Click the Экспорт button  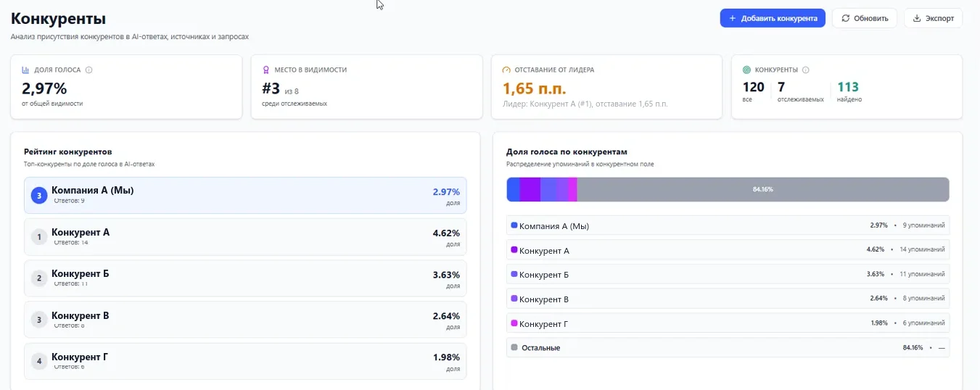[933, 18]
